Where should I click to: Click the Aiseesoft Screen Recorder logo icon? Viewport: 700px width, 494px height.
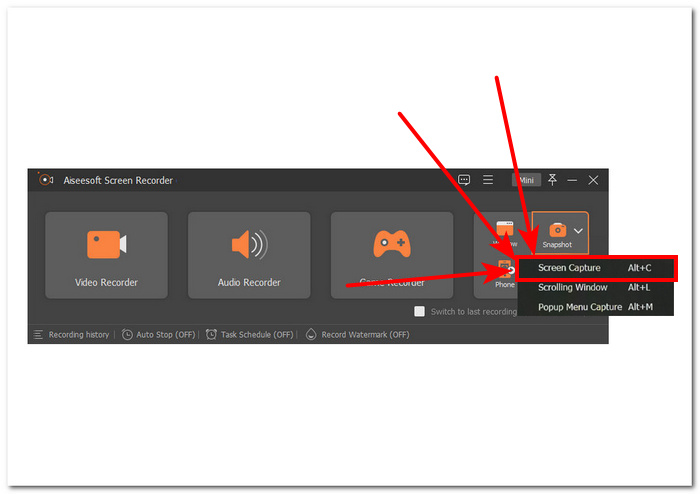(x=46, y=179)
